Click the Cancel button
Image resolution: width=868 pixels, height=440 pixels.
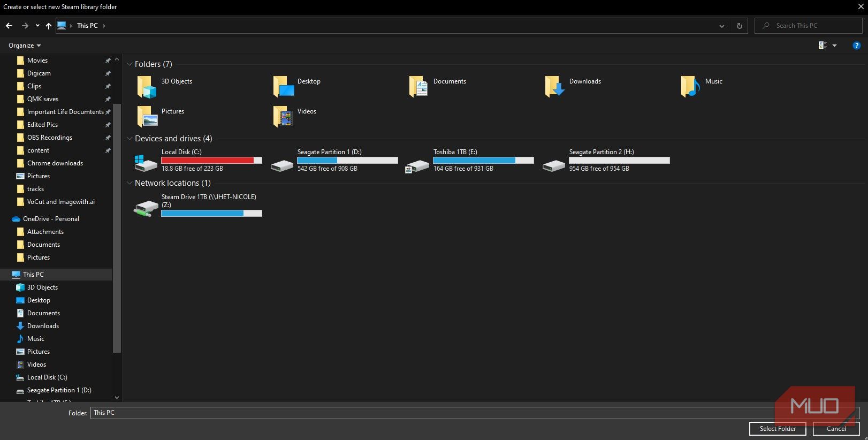click(836, 429)
